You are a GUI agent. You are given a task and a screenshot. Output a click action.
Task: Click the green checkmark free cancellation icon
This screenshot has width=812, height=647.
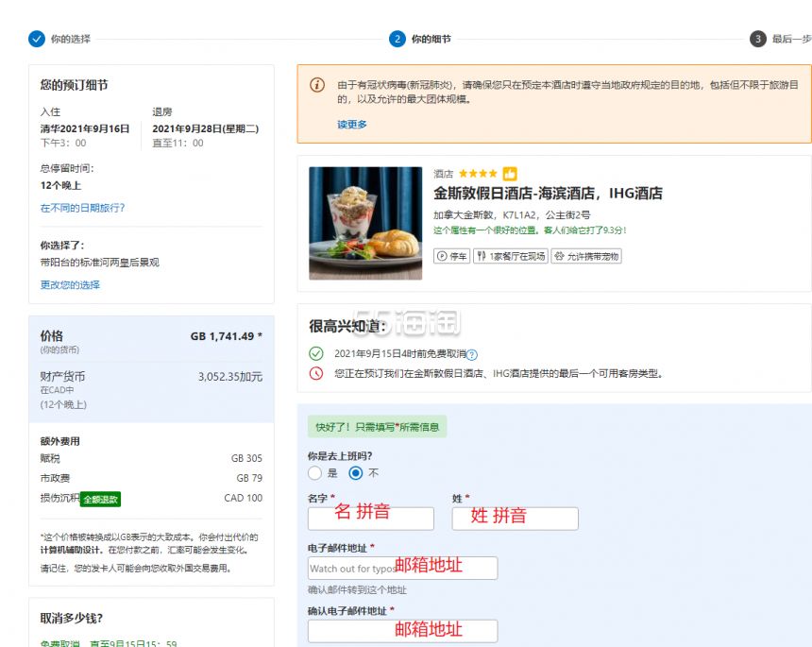pyautogui.click(x=316, y=353)
